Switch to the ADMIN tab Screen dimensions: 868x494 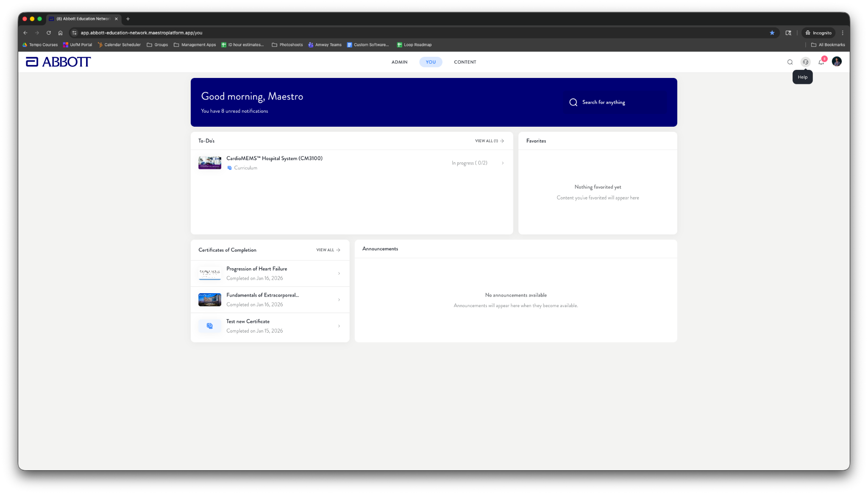pos(399,62)
